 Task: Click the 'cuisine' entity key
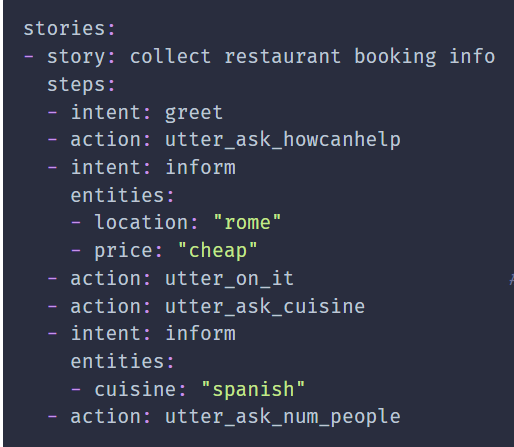coord(136,389)
